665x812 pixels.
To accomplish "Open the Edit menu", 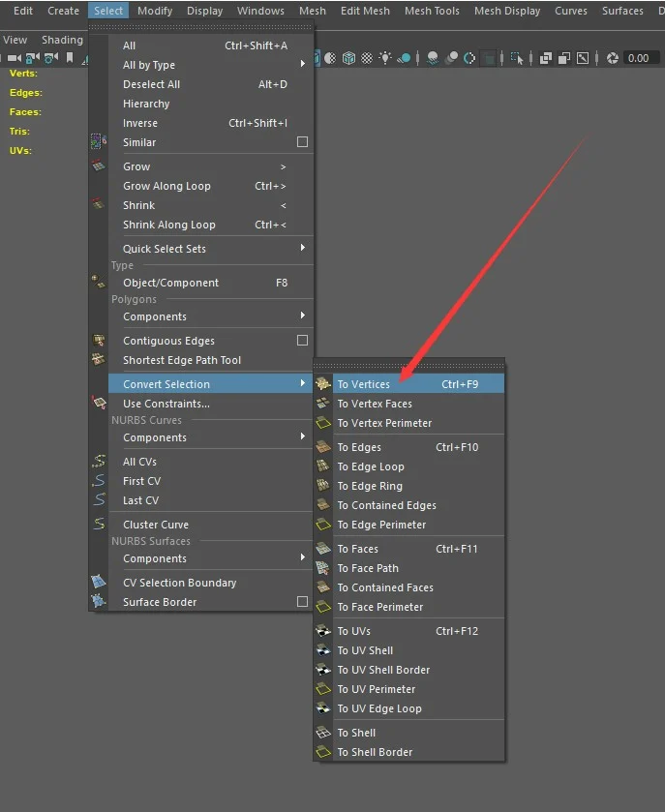I will (23, 11).
